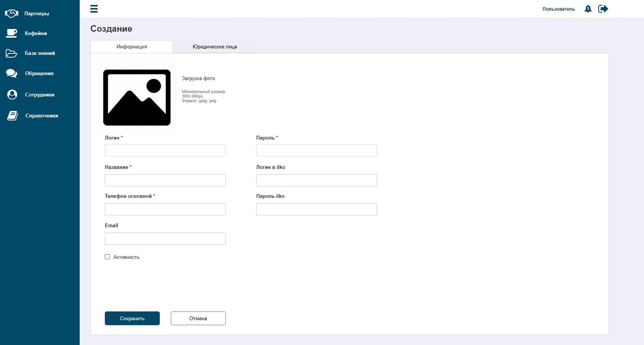The height and width of the screenshot is (345, 644).
Task: Open Обращения in the sidebar
Action: [39, 73]
